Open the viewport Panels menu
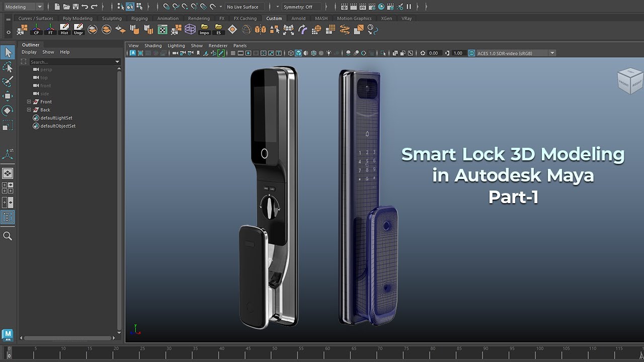This screenshot has height=362, width=644. coord(240,45)
